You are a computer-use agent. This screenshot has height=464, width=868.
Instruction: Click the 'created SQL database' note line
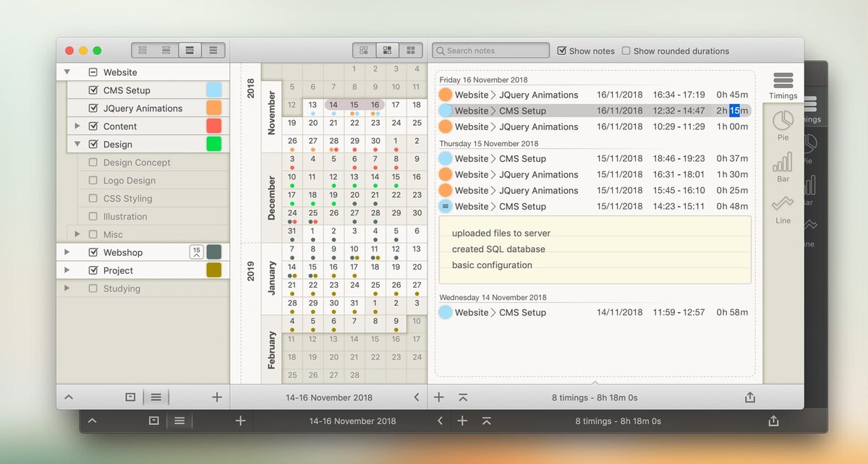(x=498, y=249)
